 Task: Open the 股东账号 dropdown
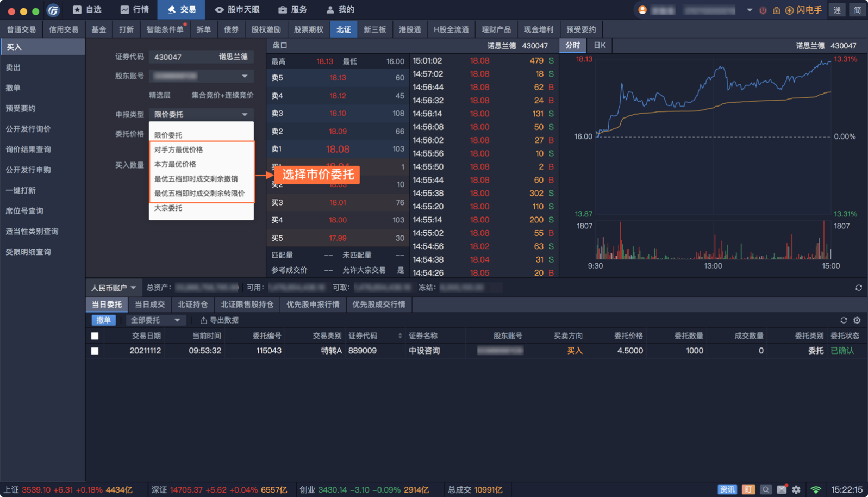[x=201, y=76]
